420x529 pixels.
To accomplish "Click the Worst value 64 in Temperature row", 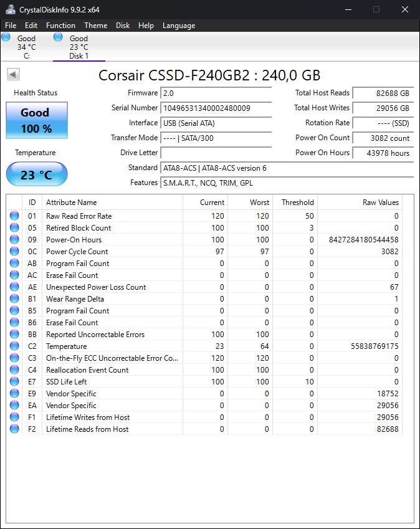I will click(264, 346).
